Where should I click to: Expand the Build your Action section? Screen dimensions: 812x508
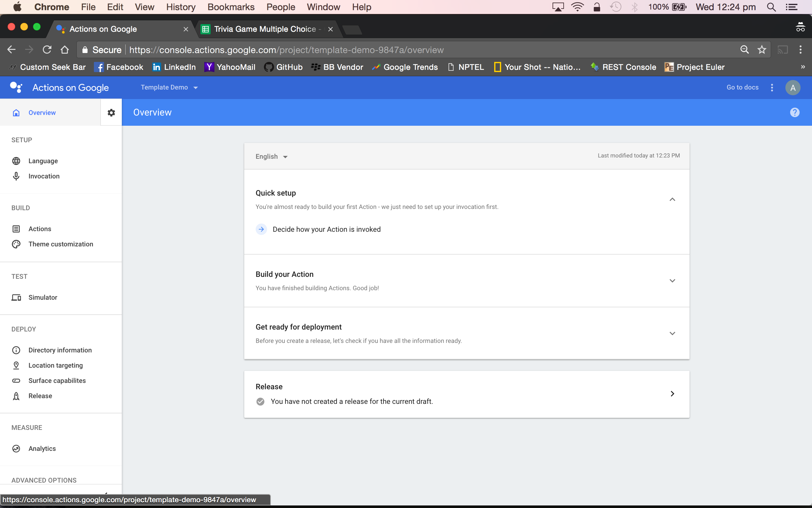tap(672, 281)
